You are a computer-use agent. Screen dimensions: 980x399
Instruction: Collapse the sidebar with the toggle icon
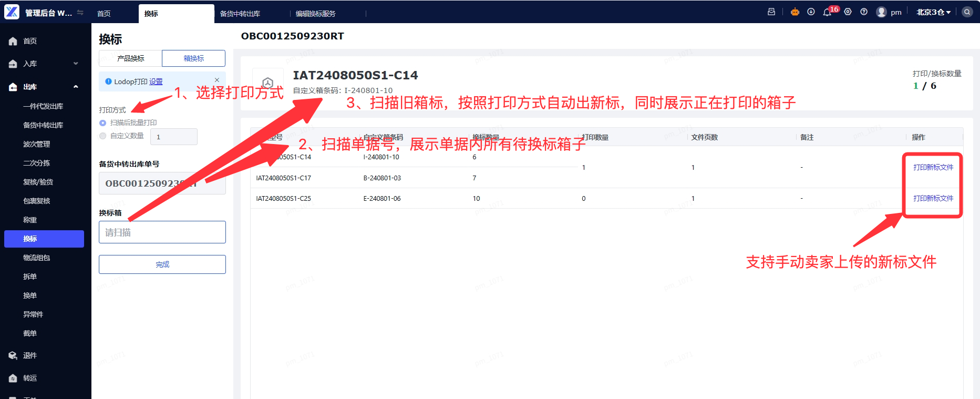point(80,13)
